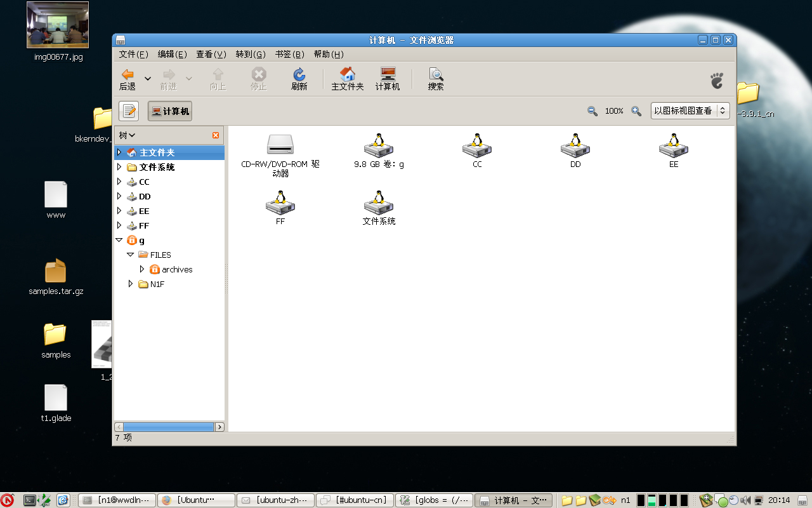This screenshot has width=812, height=508.
Task: Click the Refresh (刷新) toolbar icon
Action: (x=299, y=74)
